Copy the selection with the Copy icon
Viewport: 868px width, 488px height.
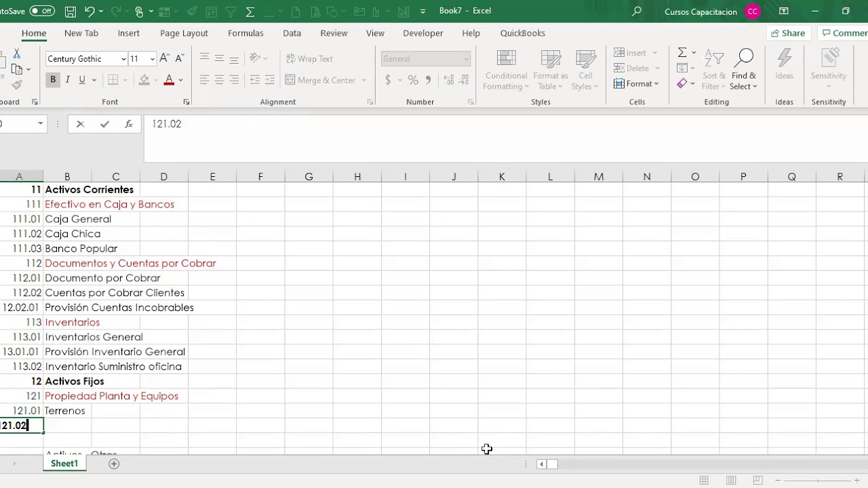16,69
